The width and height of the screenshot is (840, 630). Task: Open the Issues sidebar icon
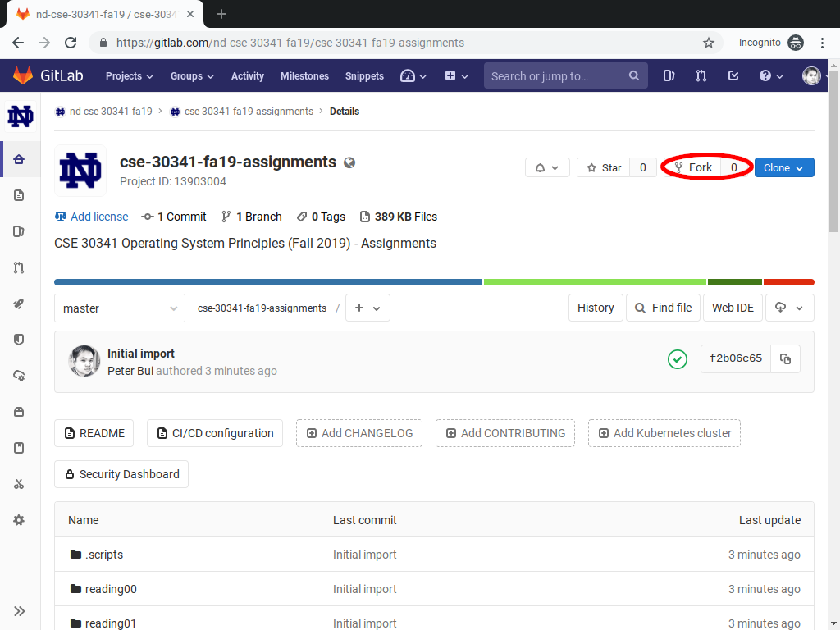[19, 231]
